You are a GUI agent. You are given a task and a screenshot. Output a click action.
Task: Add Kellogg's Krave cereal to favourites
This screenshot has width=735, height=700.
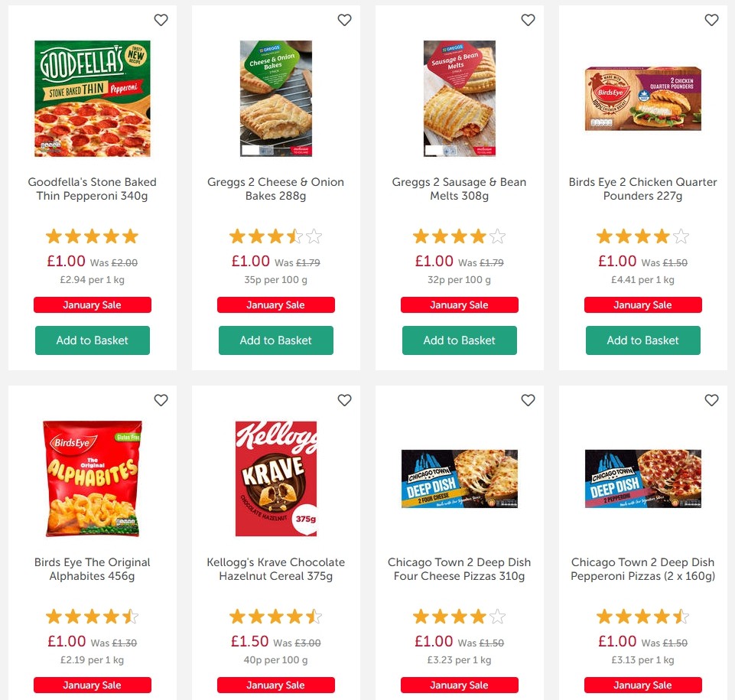(x=344, y=400)
